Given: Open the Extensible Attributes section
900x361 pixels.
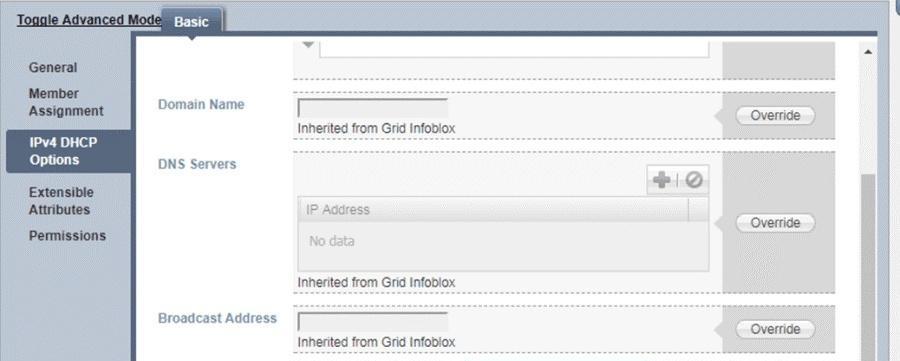Looking at the screenshot, I should click(61, 201).
